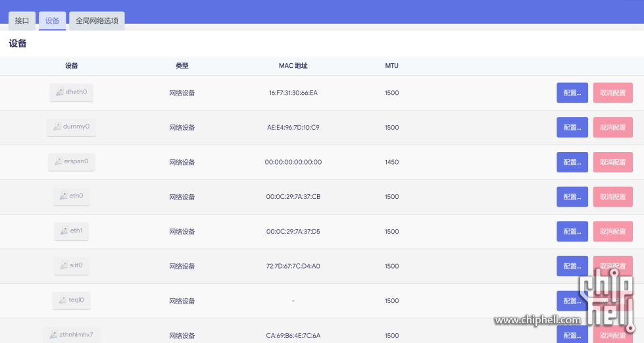Viewport: 644px width, 343px height.
Task: Switch to the 接口 tab
Action: (22, 20)
